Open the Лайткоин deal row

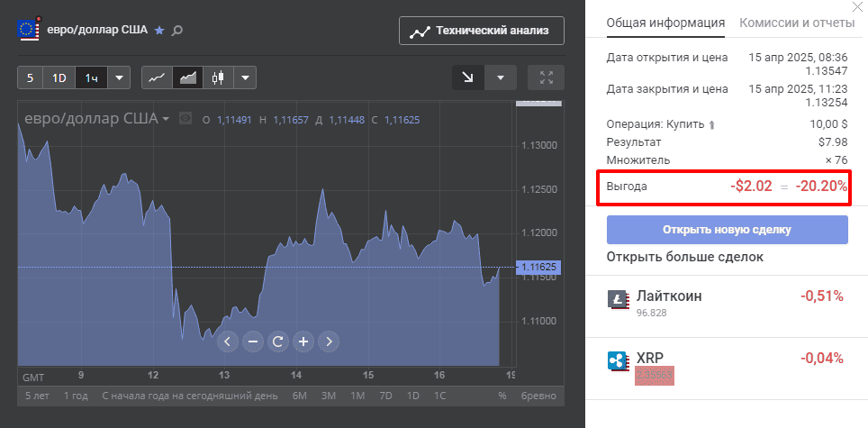pos(727,306)
